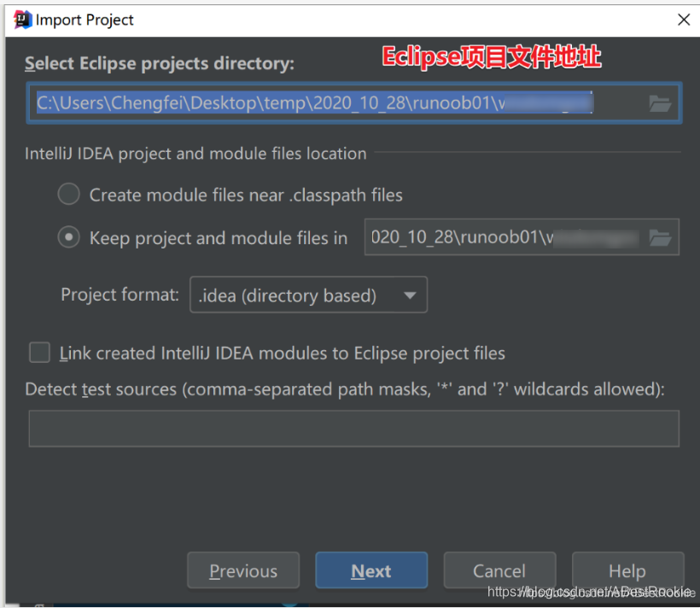Click 'IntelliJ IDEA project and module files location' heading
The width and height of the screenshot is (700, 608).
coord(195,154)
